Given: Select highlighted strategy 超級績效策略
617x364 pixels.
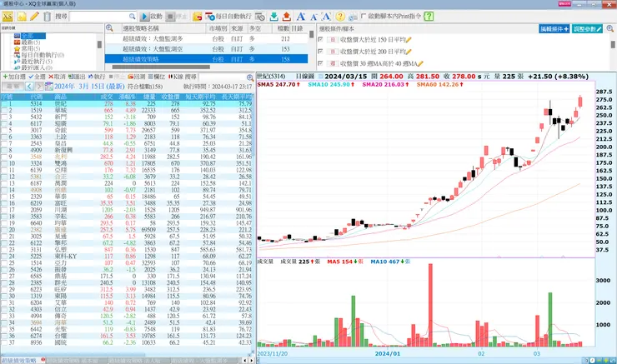Looking at the screenshot, I should pos(206,59).
